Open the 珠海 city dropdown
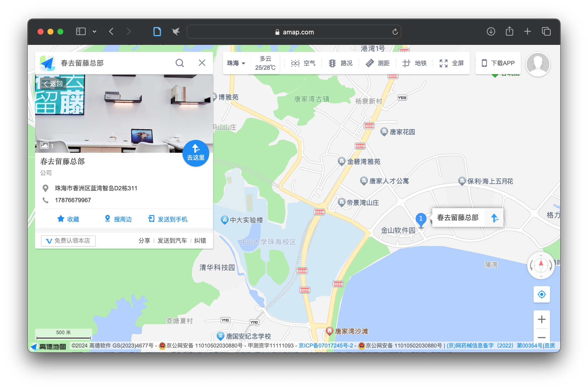This screenshot has height=389, width=588. [236, 63]
